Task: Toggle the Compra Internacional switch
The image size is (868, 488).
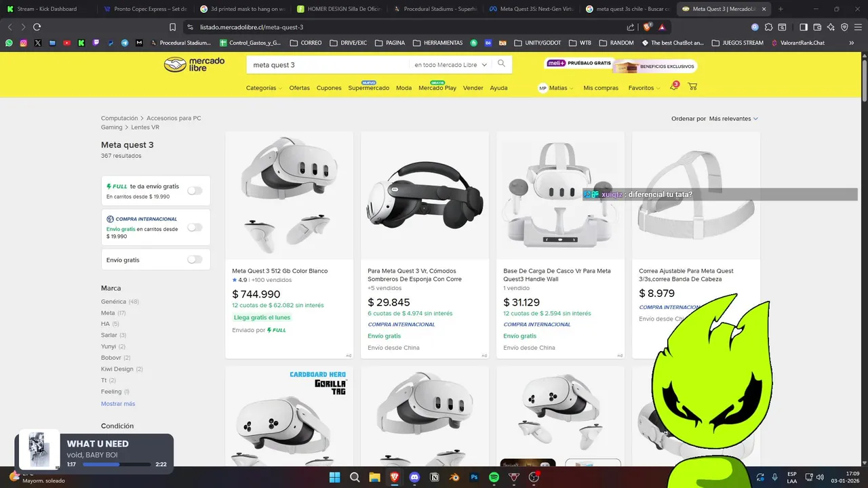Action: (x=195, y=227)
